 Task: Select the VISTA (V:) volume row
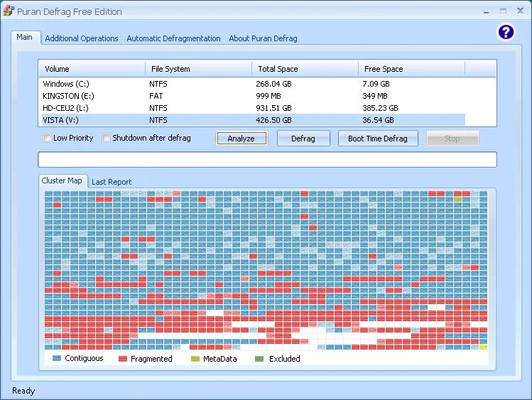pyautogui.click(x=253, y=120)
